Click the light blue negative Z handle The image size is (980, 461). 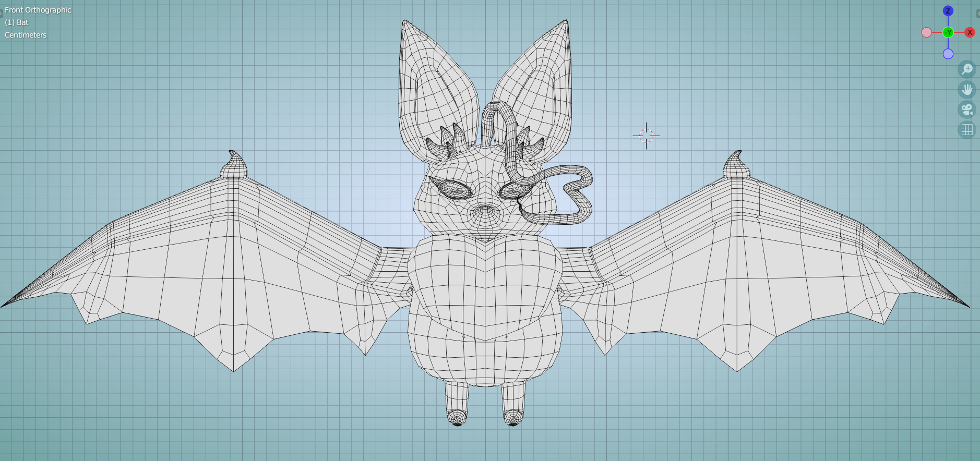point(948,54)
